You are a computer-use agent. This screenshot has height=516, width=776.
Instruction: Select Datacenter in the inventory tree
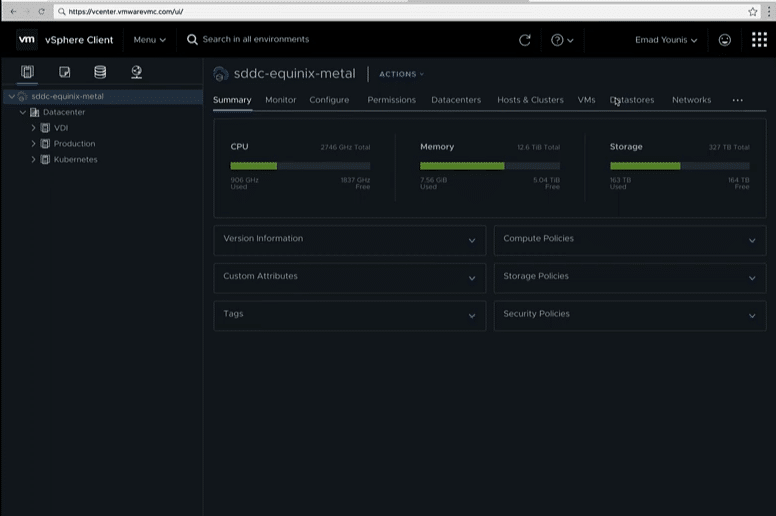(64, 112)
